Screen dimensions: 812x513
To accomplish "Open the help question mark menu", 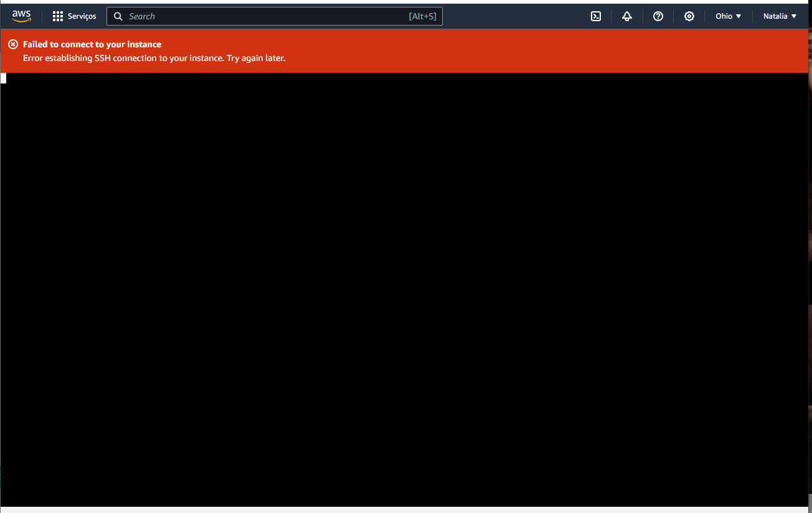I will pyautogui.click(x=658, y=16).
